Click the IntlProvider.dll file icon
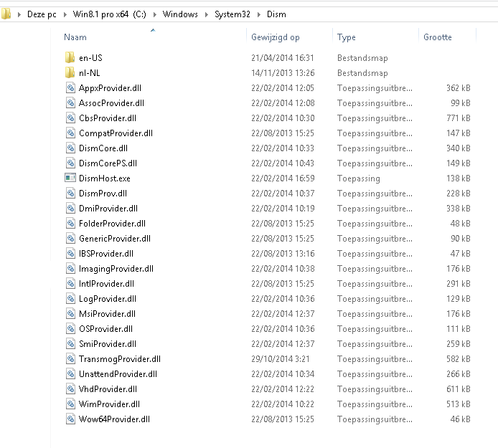The width and height of the screenshot is (498, 448). (x=70, y=284)
